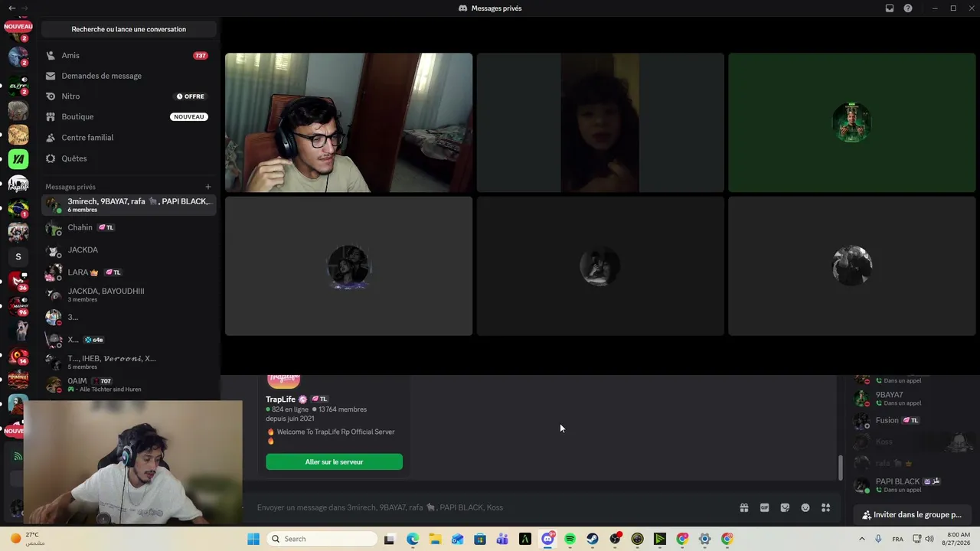Open the emoji picker

click(805, 507)
